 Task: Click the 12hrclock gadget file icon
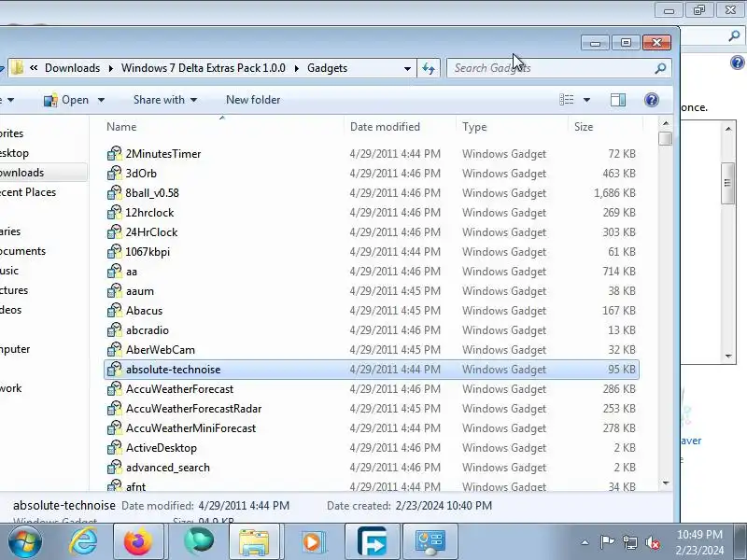point(114,213)
